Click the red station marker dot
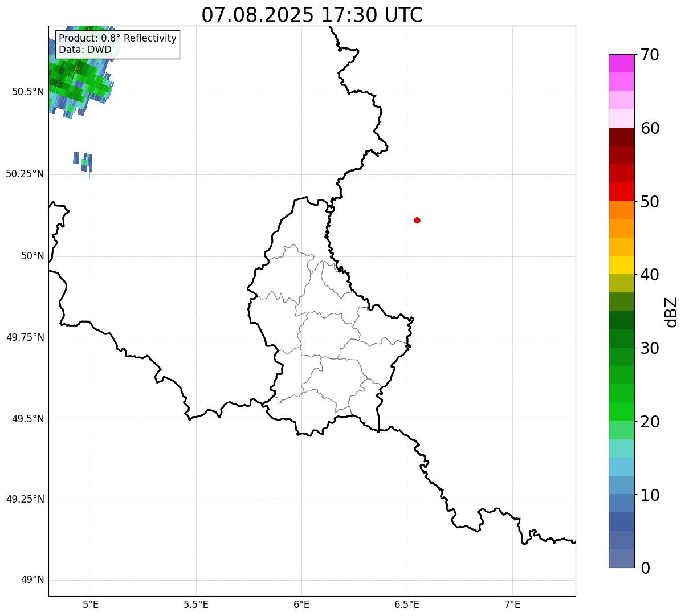Screen dimensions: 685x616 417,220
